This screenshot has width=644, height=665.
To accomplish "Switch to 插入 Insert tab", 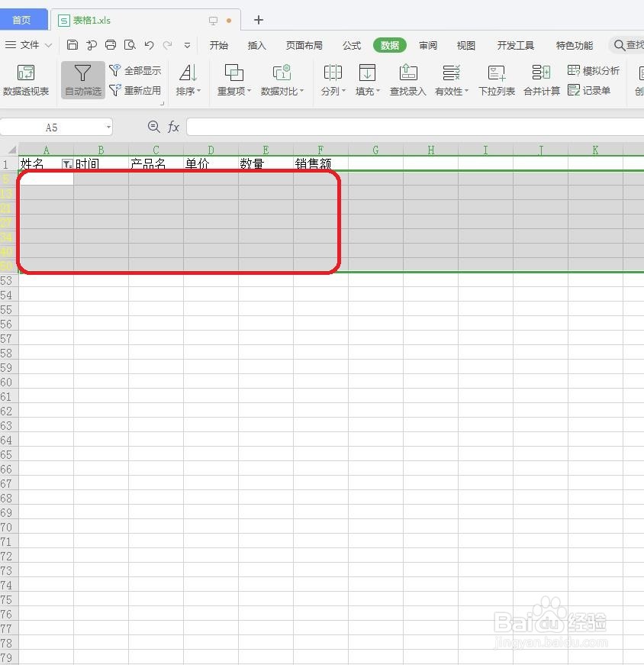I will (257, 45).
